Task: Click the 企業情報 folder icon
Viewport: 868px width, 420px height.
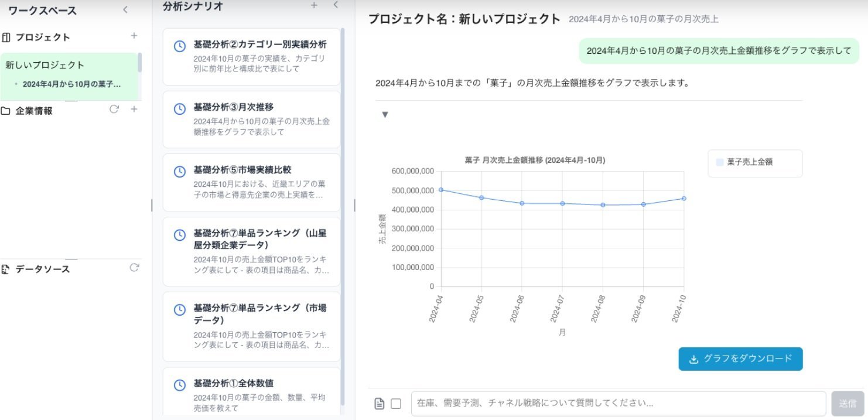Action: (5, 111)
